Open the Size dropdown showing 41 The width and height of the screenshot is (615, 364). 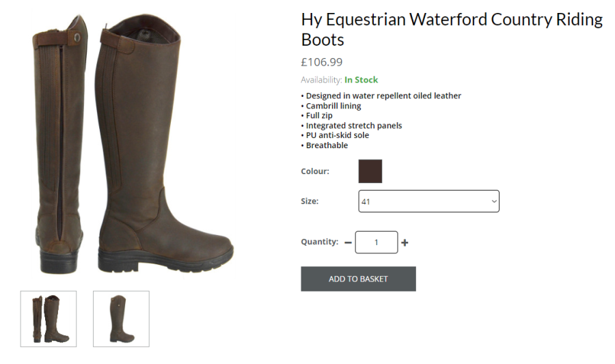pyautogui.click(x=428, y=201)
